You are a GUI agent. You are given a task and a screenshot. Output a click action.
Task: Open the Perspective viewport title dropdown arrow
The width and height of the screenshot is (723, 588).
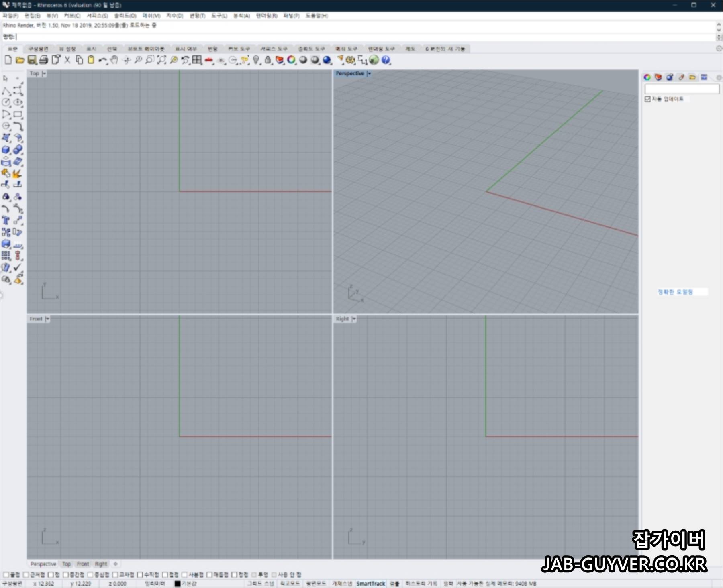[369, 73]
